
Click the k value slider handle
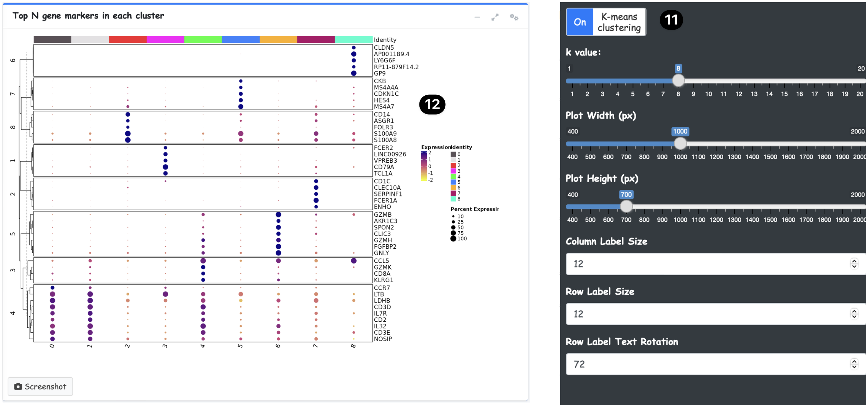tap(678, 81)
